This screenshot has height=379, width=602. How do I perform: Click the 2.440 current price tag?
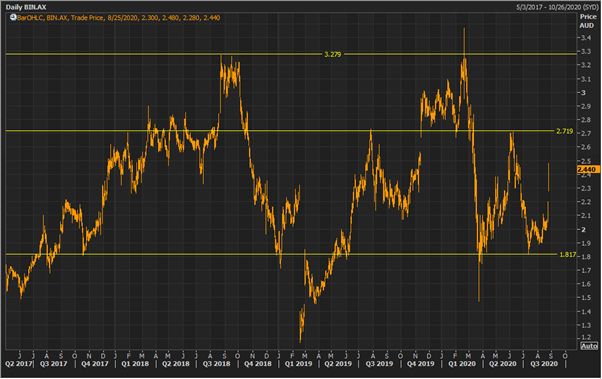tap(587, 169)
